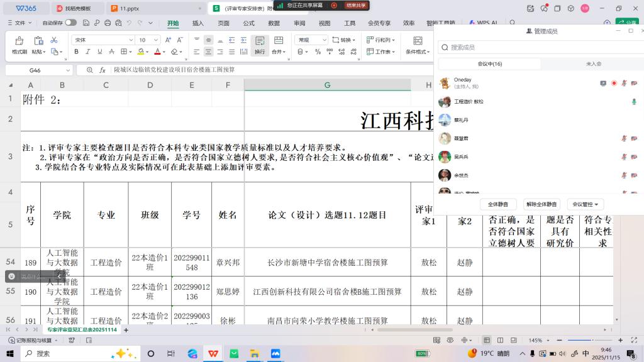Image resolution: width=644 pixels, height=362 pixels.
Task: Apply italic formatting with I button
Action: 88,52
